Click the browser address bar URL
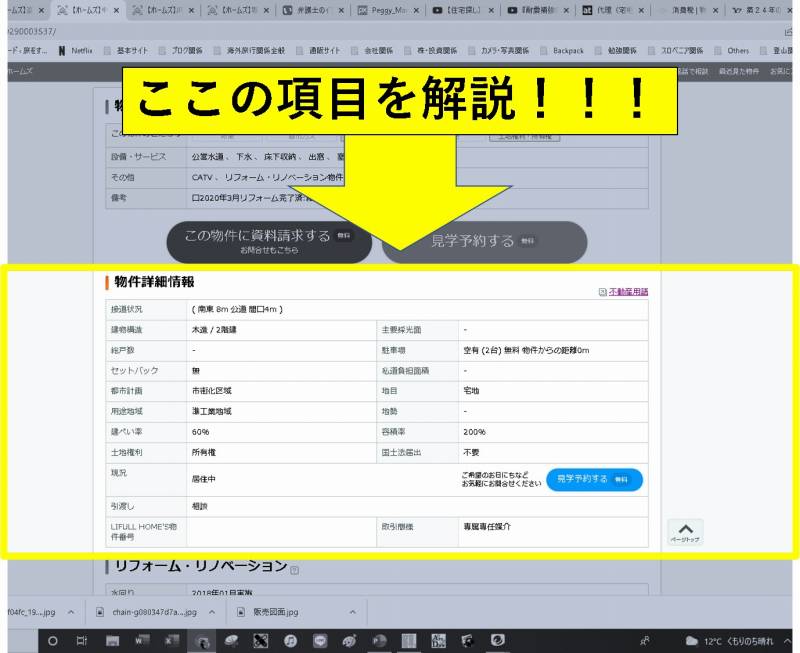Screen dimensions: 800x653 pyautogui.click(x=32, y=32)
